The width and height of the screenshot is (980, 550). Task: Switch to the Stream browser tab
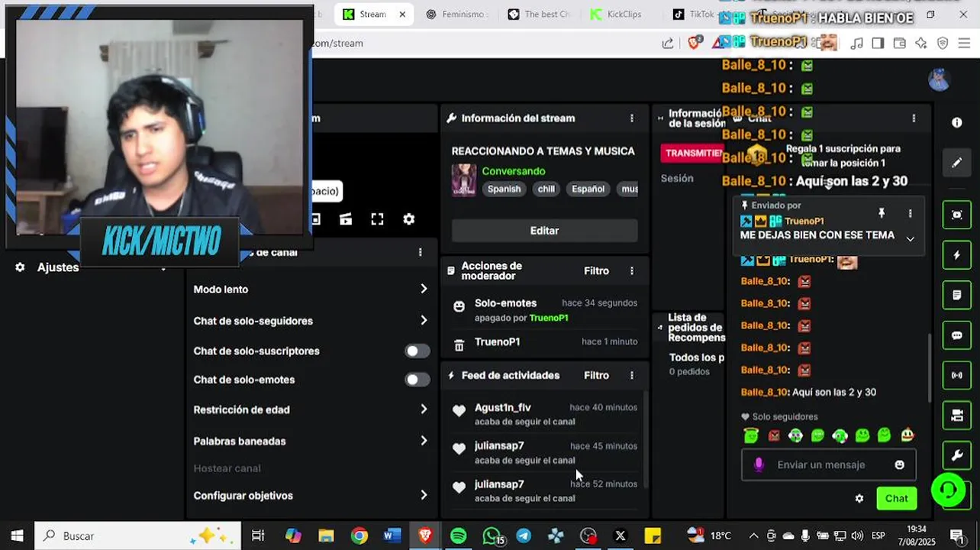[373, 15]
